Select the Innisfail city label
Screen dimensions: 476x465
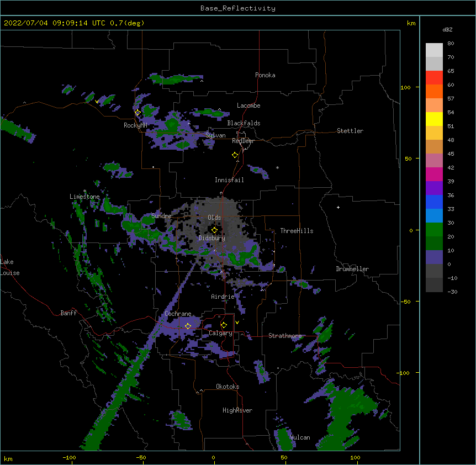click(x=229, y=180)
